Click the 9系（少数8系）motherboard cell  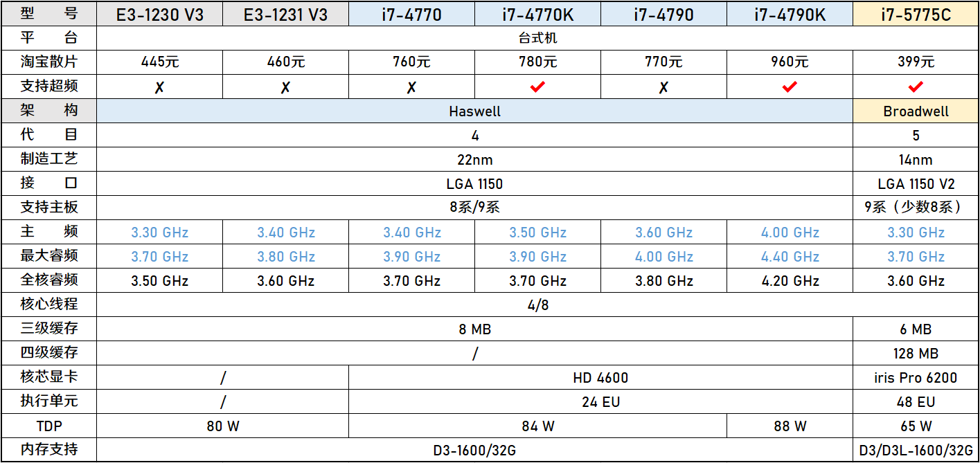pos(916,208)
